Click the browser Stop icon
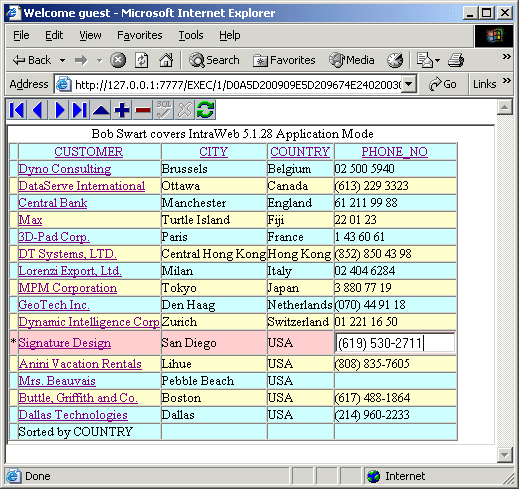Viewport: 519px width, 489px height. [118, 60]
